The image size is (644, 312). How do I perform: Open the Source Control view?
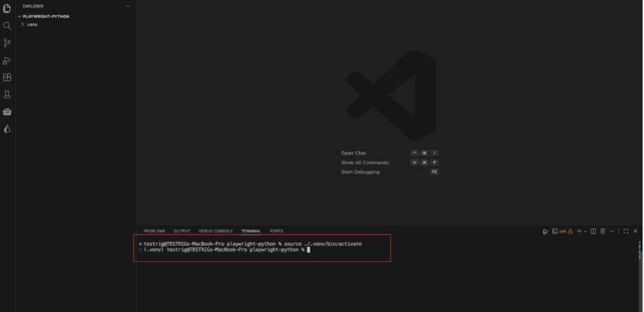(x=8, y=43)
